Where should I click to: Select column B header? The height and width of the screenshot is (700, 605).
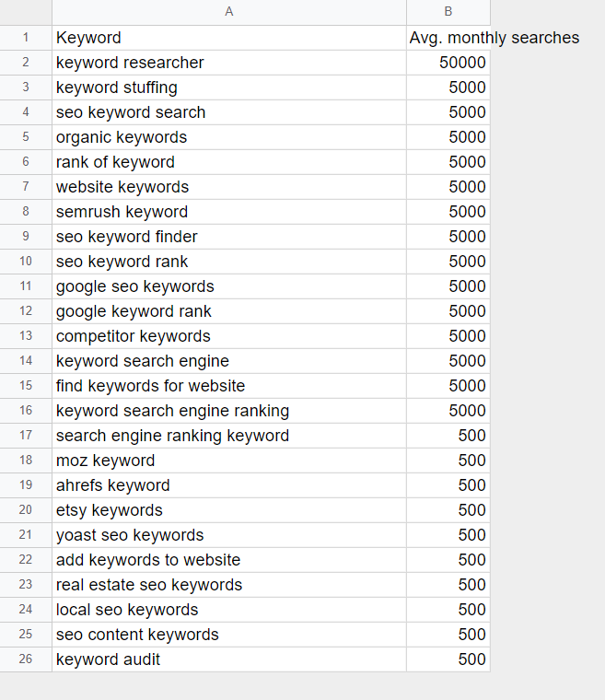pyautogui.click(x=448, y=12)
